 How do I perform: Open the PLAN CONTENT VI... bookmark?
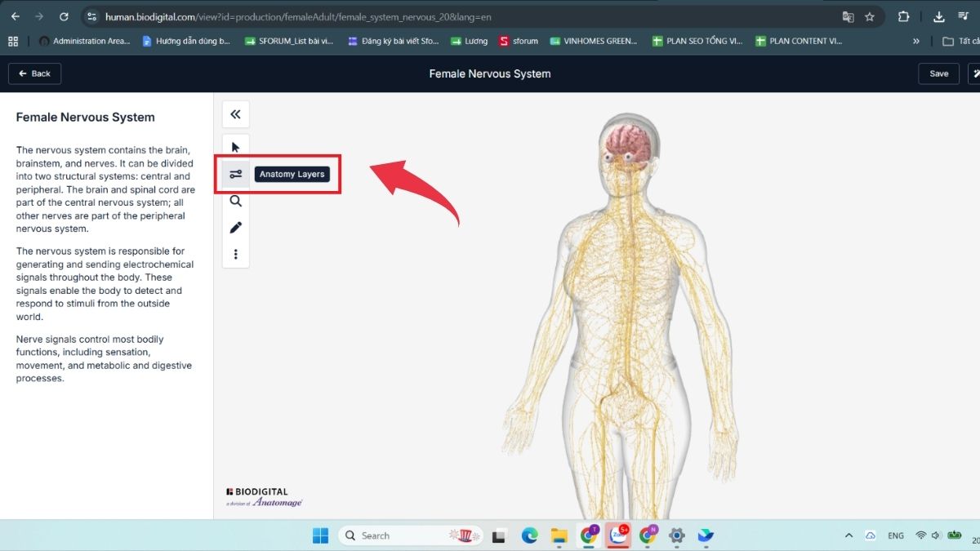(x=799, y=41)
